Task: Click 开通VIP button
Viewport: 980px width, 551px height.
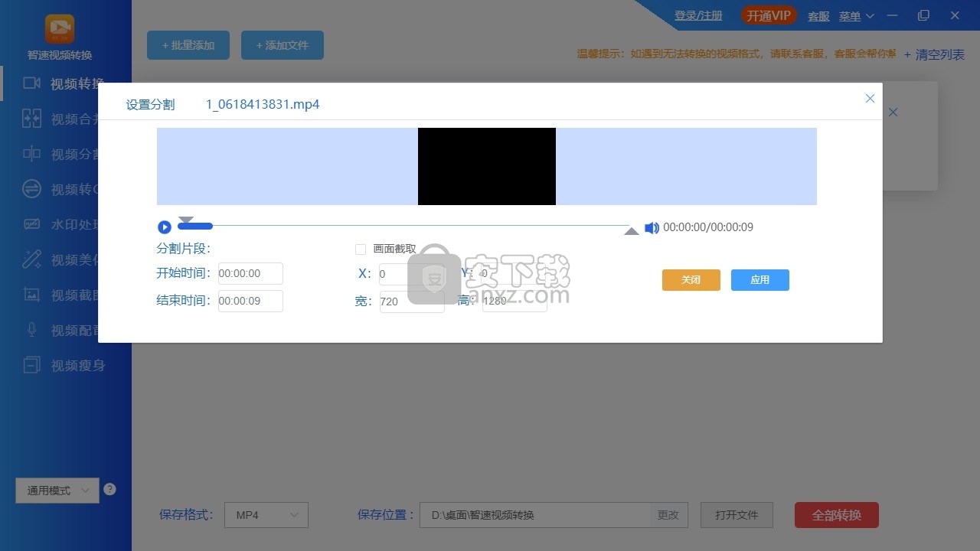Action: click(x=769, y=16)
